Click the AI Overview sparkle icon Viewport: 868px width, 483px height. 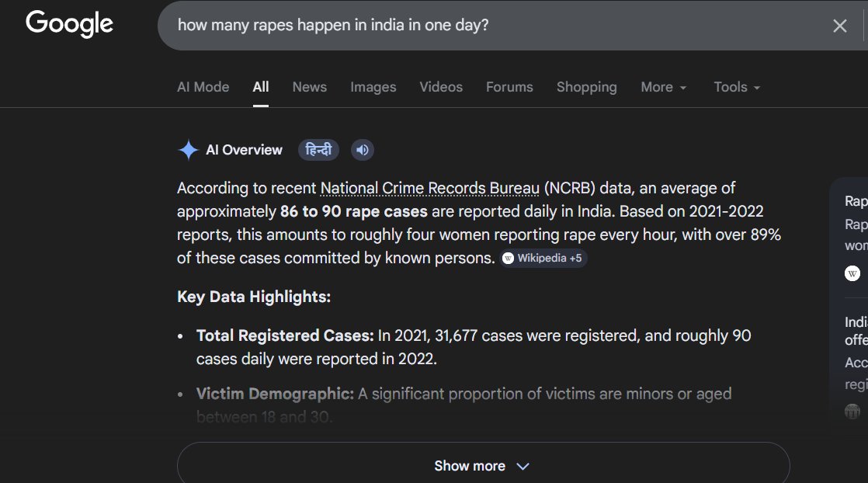click(x=188, y=150)
